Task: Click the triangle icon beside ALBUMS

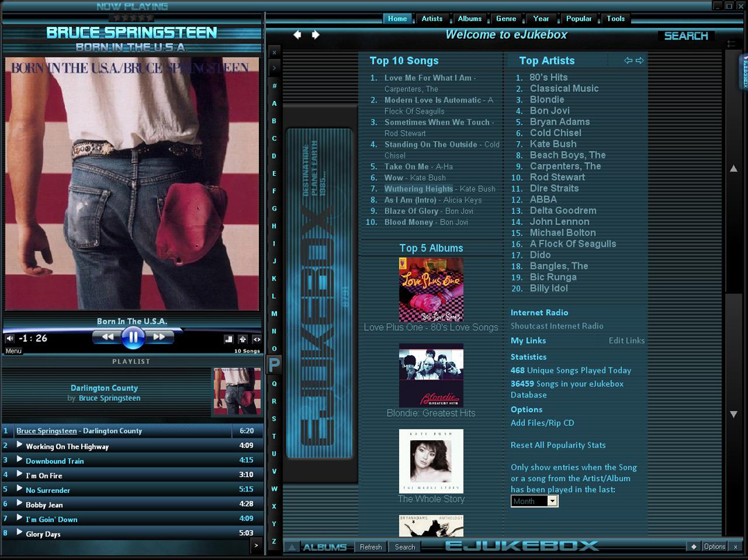Action: tap(292, 547)
